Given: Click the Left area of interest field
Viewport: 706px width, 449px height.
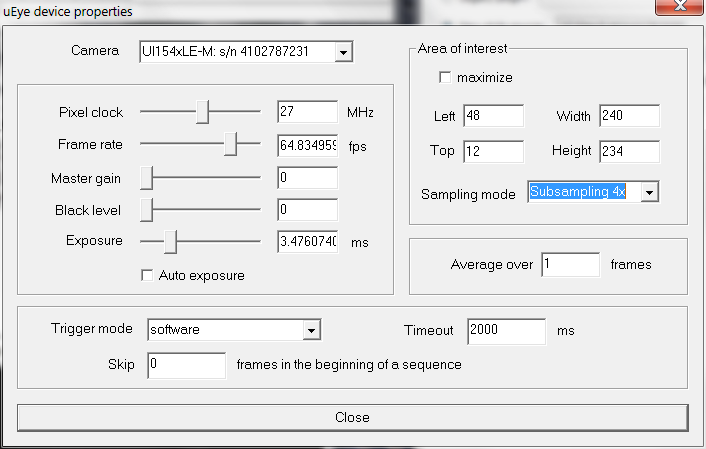Looking at the screenshot, I should pos(493,117).
